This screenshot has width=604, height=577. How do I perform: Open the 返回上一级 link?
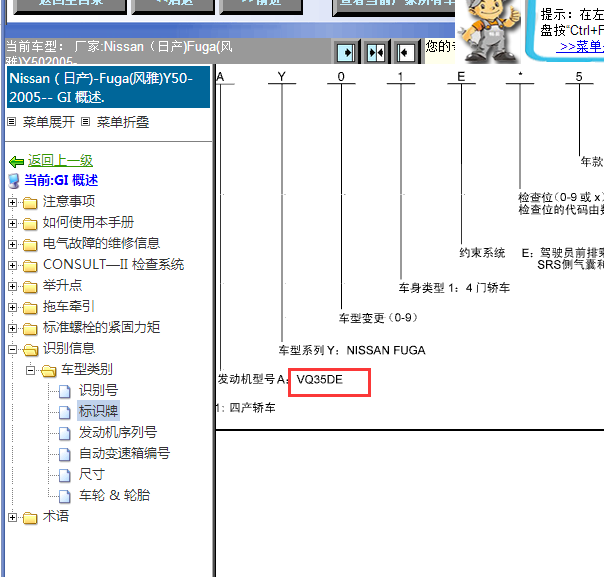pos(60,161)
